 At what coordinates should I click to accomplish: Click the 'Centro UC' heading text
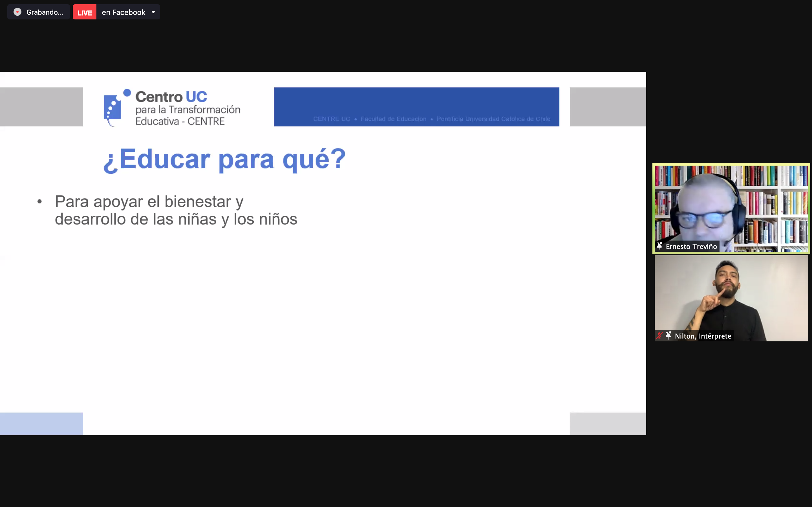(x=171, y=97)
